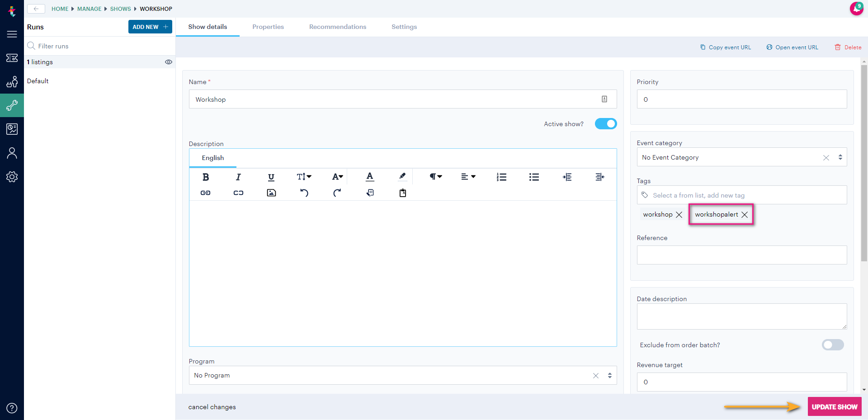Open the hamburger menu in sidebar
The image size is (868, 420).
coord(12,34)
